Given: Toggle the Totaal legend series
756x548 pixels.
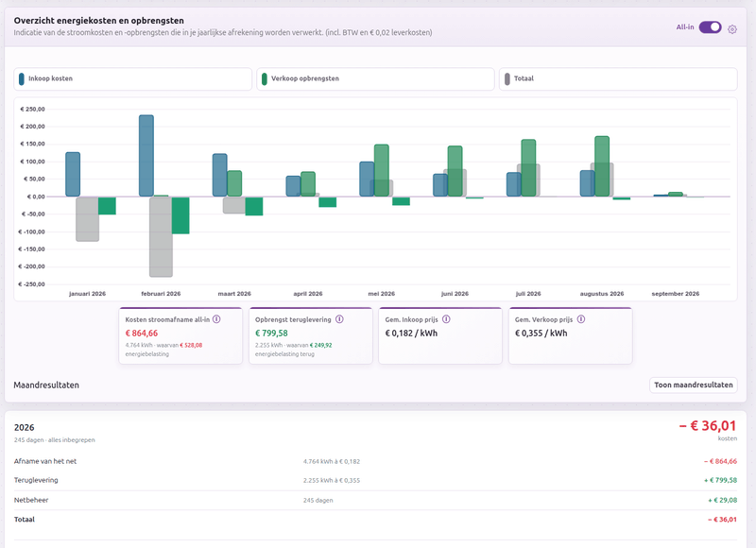Looking at the screenshot, I should pyautogui.click(x=618, y=78).
